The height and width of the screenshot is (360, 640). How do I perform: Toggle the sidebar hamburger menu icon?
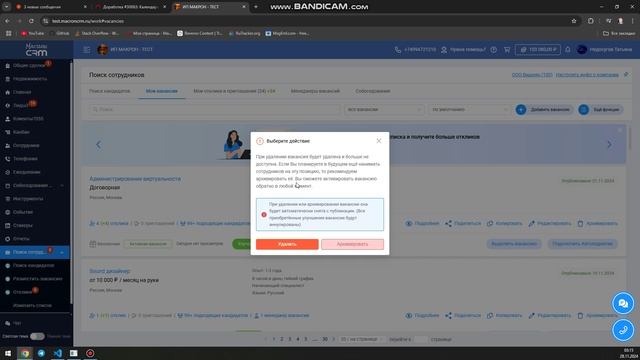[x=87, y=49]
